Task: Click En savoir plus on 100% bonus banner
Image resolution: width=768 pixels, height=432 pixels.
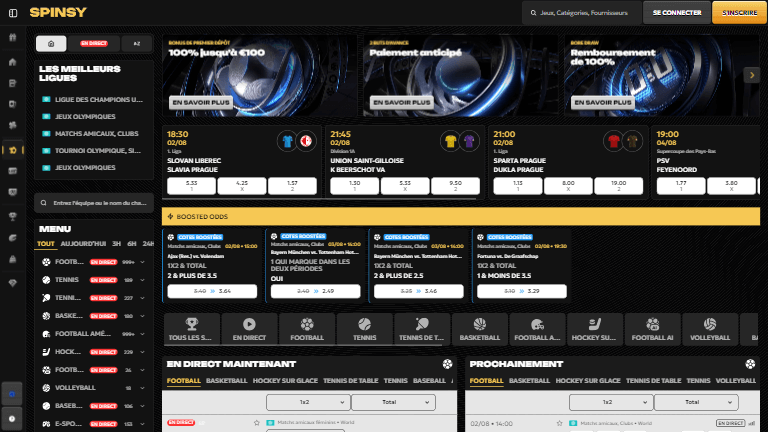Action: [201, 102]
